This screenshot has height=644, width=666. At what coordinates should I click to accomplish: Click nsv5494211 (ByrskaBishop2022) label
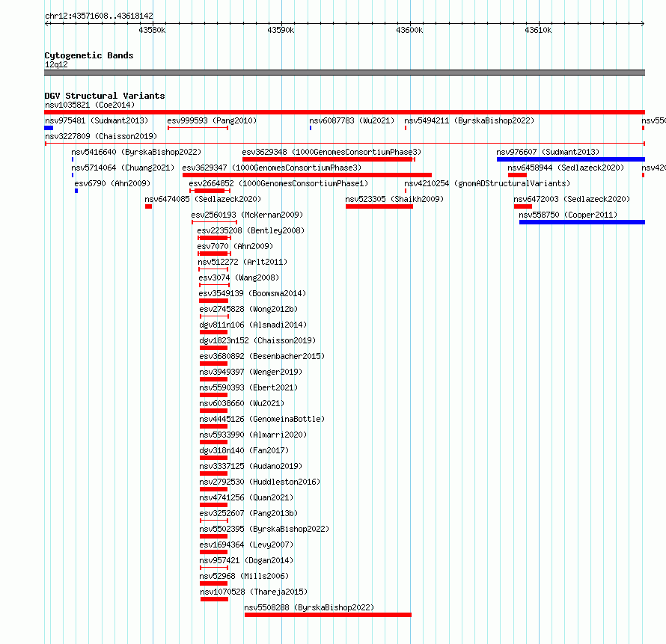pos(469,120)
